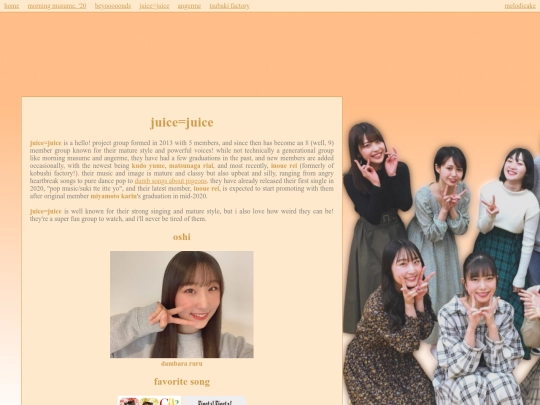Screen dimensions: 540x405
Task: Click the Fiesta! Fiesta! song cover thumbnail
Action: click(214, 401)
